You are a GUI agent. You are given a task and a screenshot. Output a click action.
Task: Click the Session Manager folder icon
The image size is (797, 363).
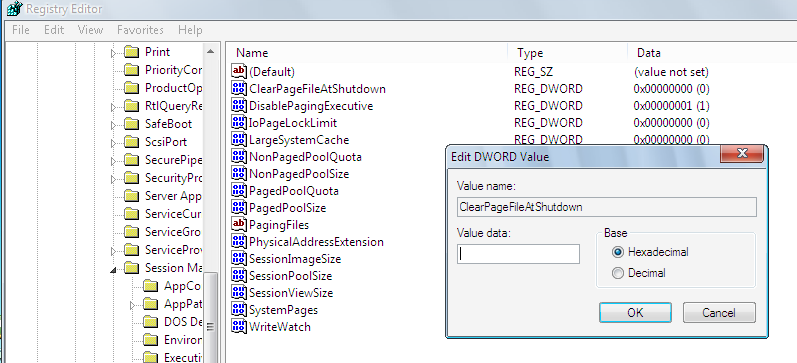tap(132, 267)
